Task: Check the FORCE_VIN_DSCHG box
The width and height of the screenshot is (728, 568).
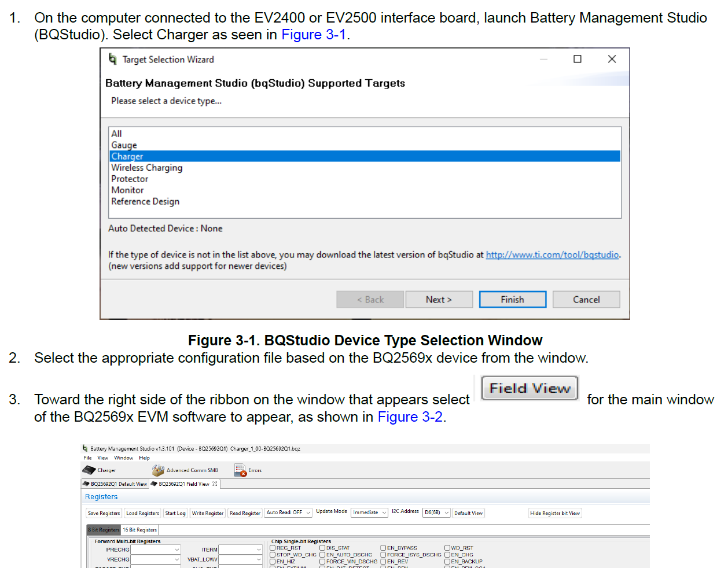Action: coord(322,562)
